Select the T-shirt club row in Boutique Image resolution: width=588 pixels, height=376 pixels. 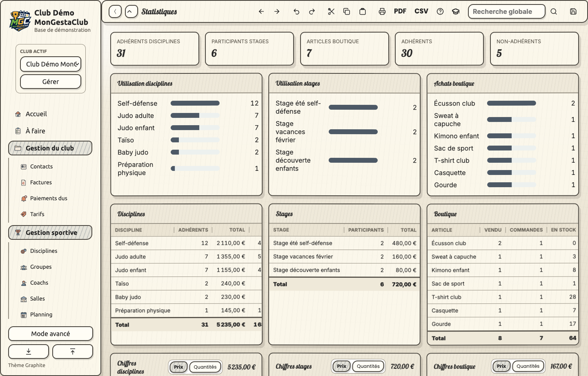click(x=503, y=297)
